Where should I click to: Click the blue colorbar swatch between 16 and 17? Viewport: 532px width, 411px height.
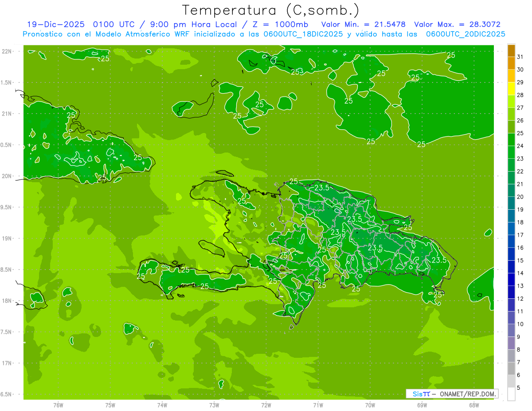pos(511,241)
